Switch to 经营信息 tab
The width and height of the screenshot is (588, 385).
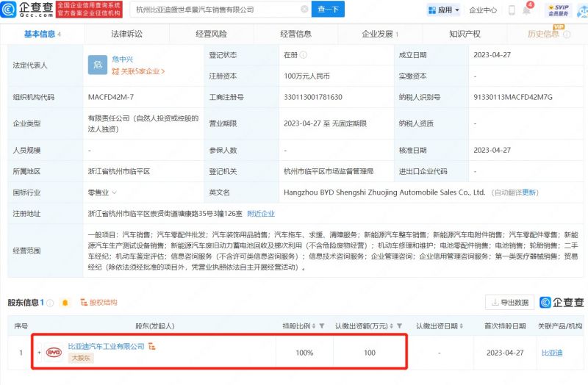(296, 34)
